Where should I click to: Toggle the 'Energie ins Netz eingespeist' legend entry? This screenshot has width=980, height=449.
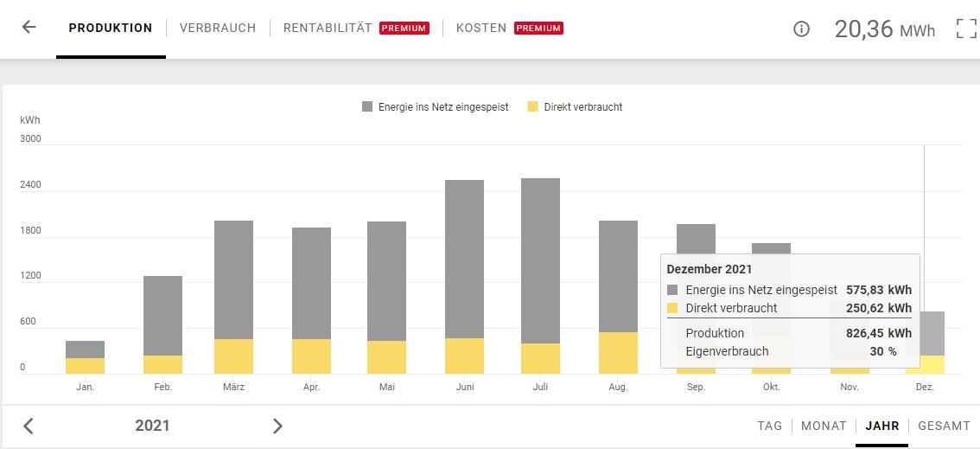click(436, 107)
